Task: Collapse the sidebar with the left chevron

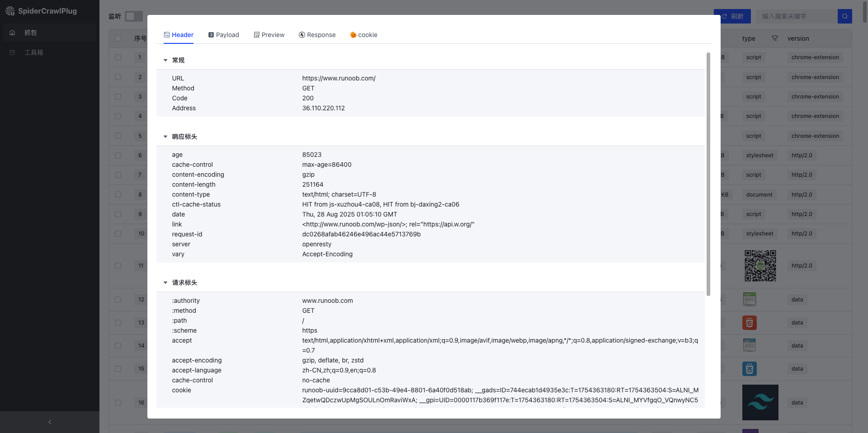Action: tap(50, 422)
